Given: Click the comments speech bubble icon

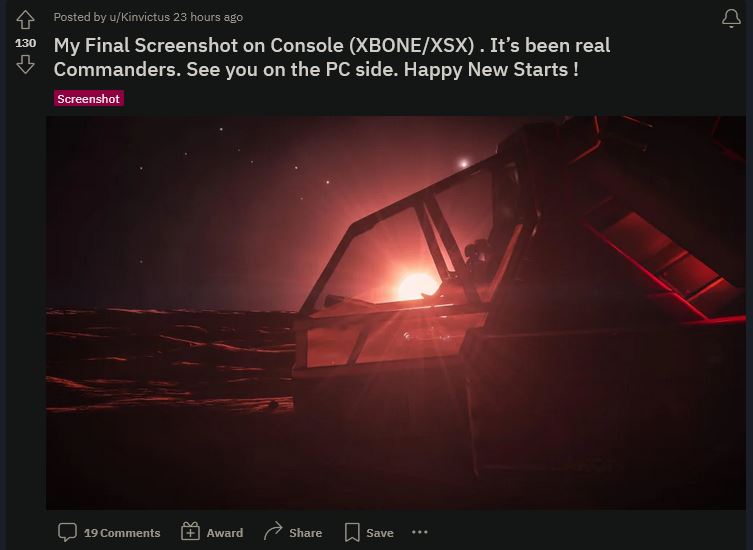Looking at the screenshot, I should click(x=67, y=532).
